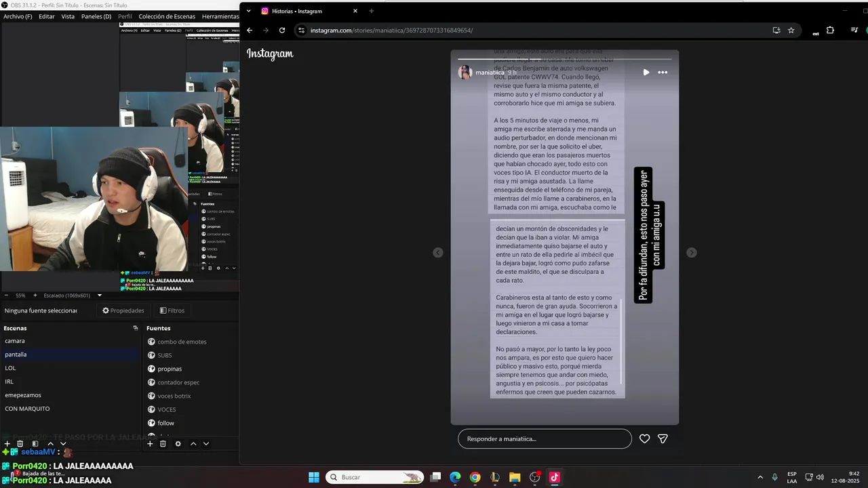Click the Escenas panel pop-out icon

coord(135,328)
